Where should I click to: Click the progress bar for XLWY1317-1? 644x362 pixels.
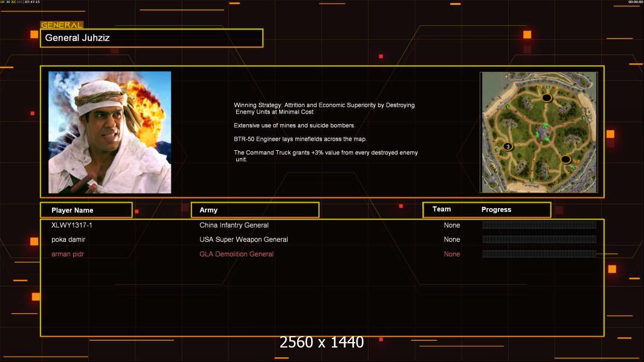coord(539,225)
